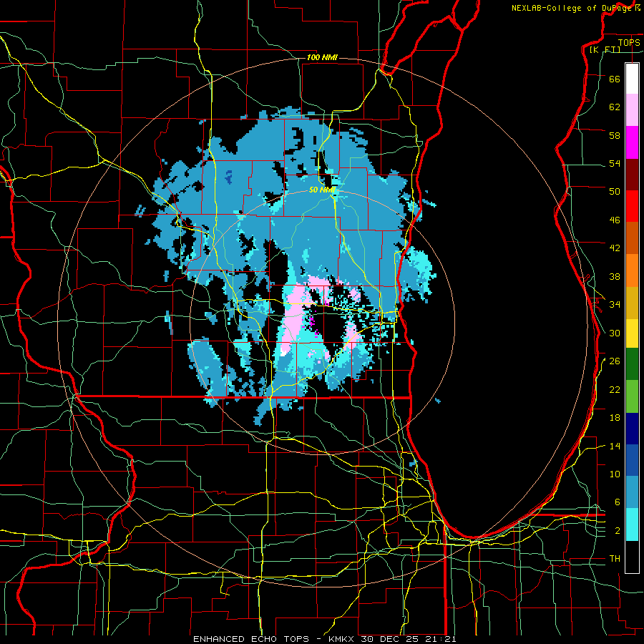Click the light pink 62 kft legend swatch

coord(632,109)
